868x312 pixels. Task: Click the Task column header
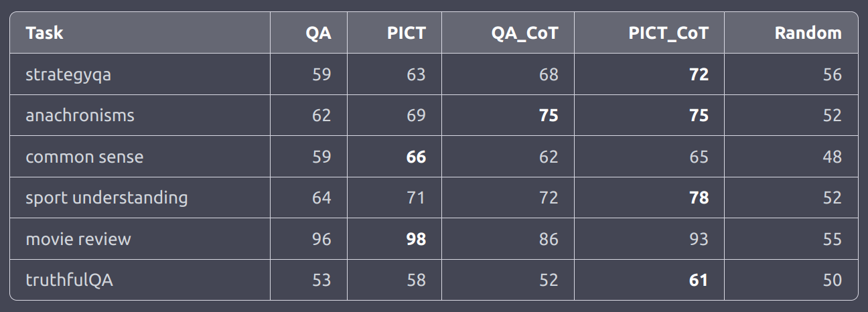coord(44,33)
